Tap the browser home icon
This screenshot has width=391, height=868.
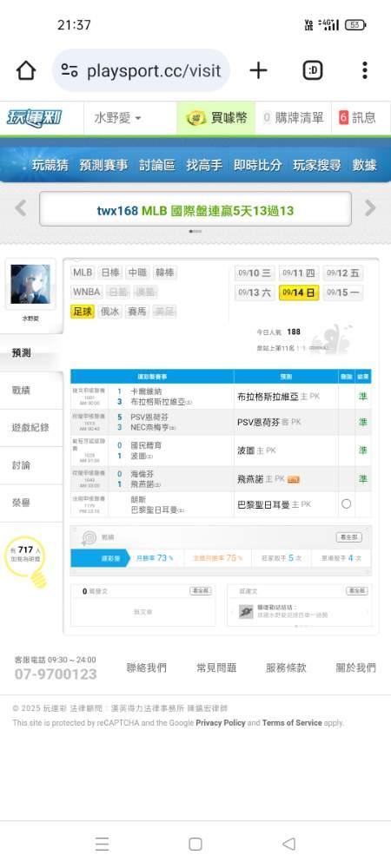point(26,70)
